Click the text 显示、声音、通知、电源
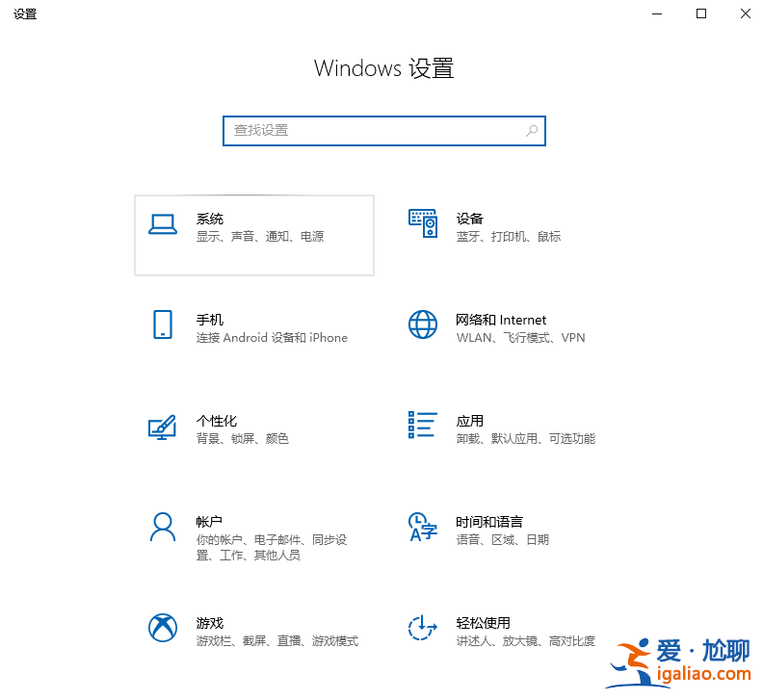Viewport: 763px width, 700px height. 260,237
